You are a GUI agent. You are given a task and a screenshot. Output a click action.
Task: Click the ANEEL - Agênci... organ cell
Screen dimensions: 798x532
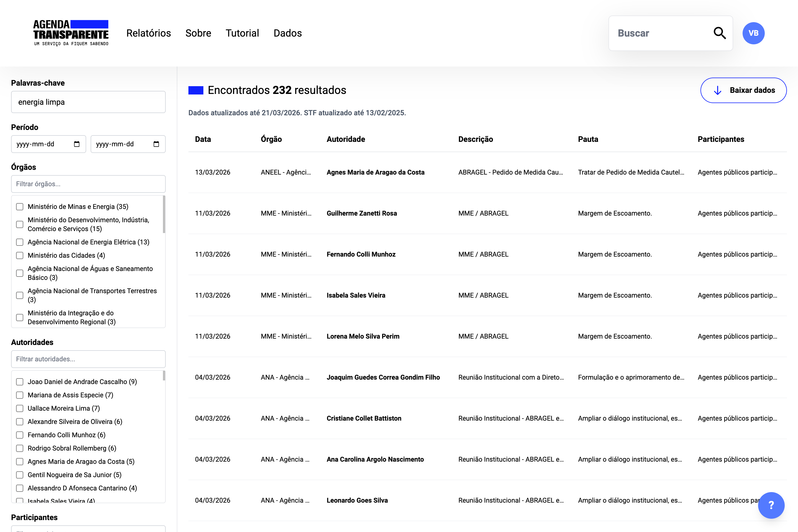tap(286, 172)
